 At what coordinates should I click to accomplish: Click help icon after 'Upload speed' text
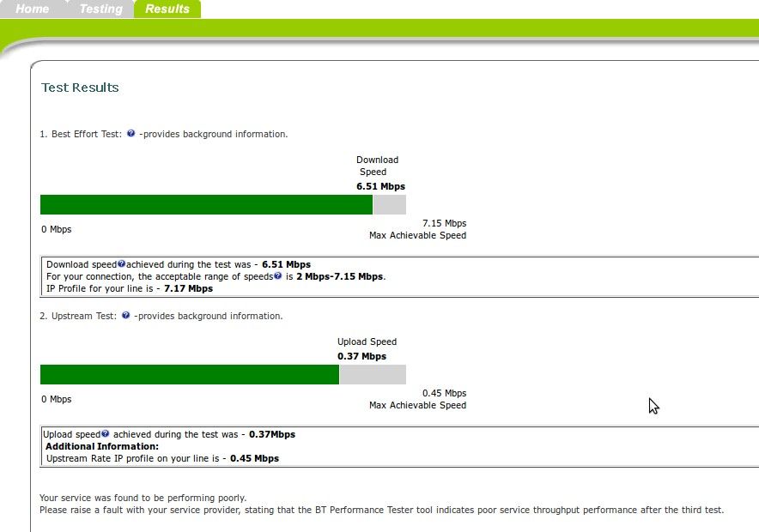[105, 434]
